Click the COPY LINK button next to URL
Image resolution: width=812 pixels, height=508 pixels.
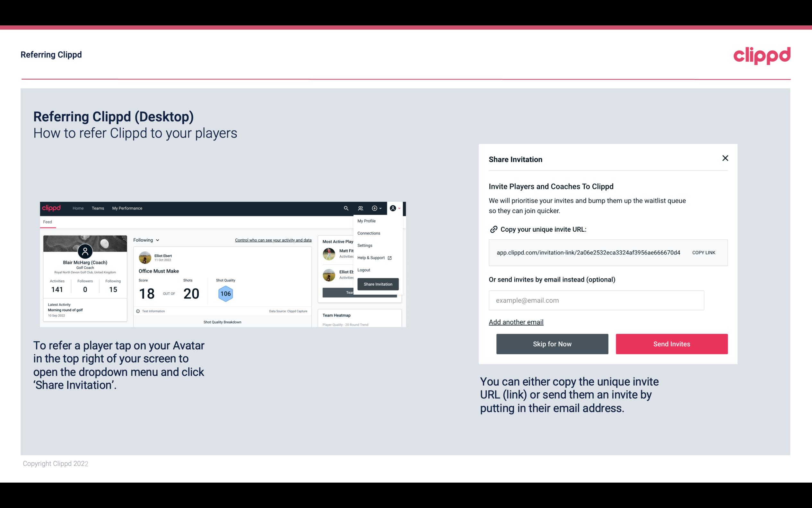(704, 252)
